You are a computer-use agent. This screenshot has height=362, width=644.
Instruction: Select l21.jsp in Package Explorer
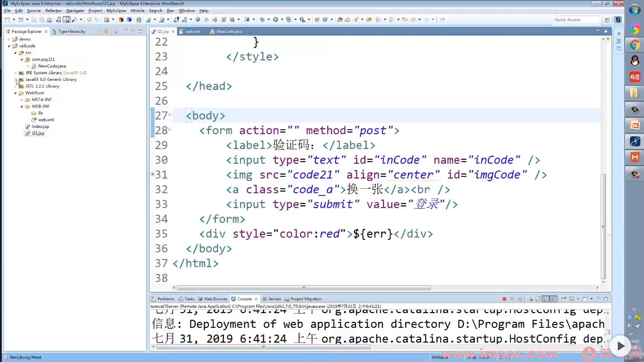(x=38, y=133)
